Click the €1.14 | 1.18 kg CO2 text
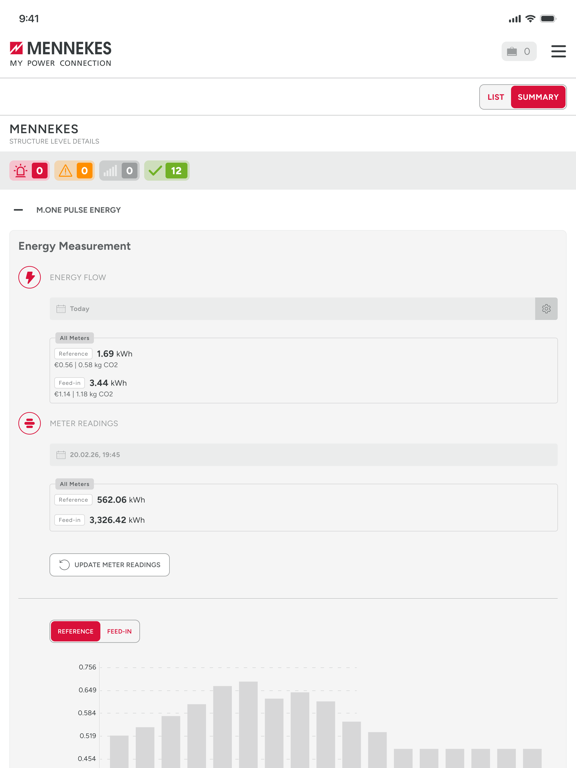 point(84,394)
